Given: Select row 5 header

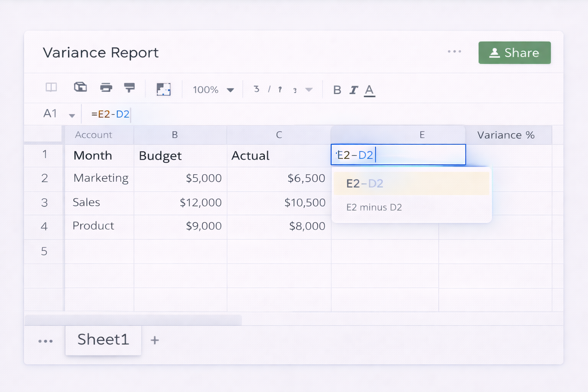Looking at the screenshot, I should (x=44, y=251).
